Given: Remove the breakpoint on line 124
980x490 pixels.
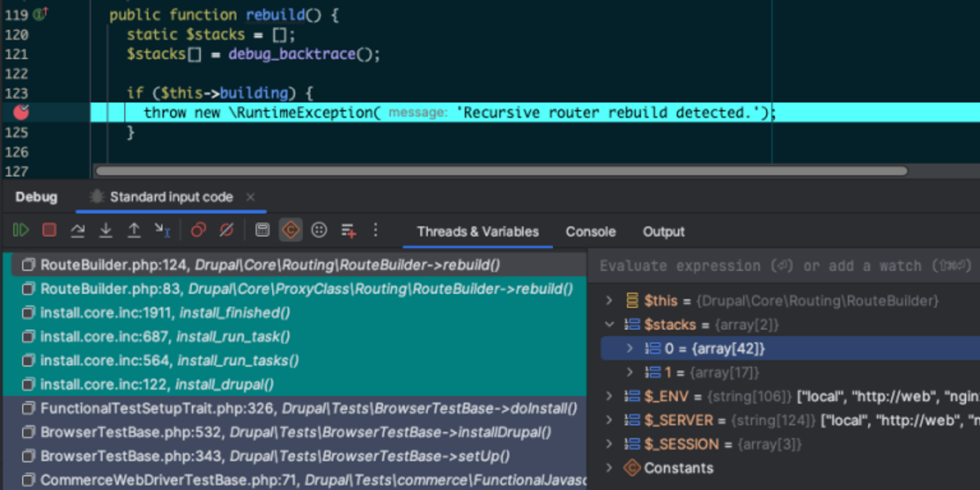Looking at the screenshot, I should coord(21,113).
